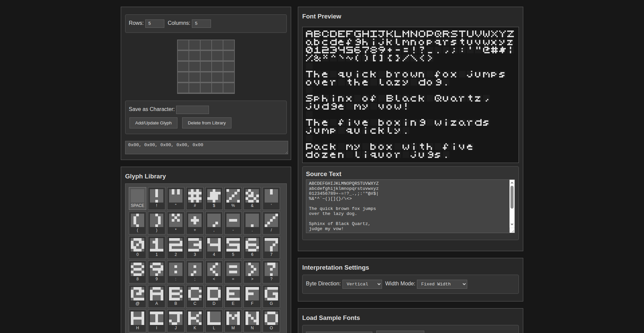Select the @ symbol glyph
644x333 pixels.
click(138, 296)
